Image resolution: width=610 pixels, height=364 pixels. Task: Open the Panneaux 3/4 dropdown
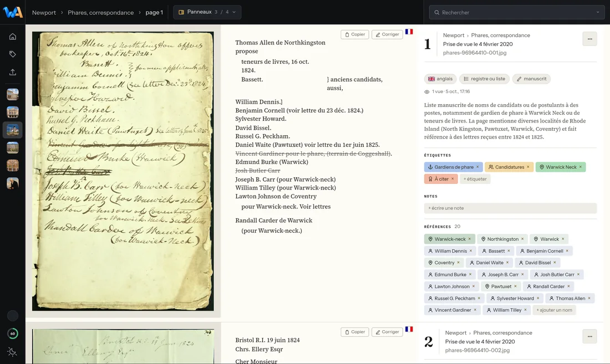(x=207, y=12)
